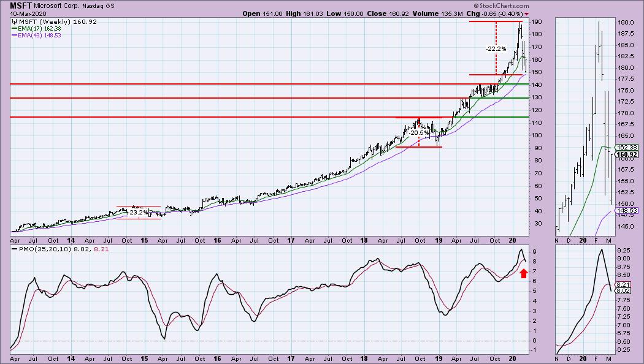Click the 8.21 PMO signal value tag
This screenshot has width=644, height=364.
(x=623, y=284)
